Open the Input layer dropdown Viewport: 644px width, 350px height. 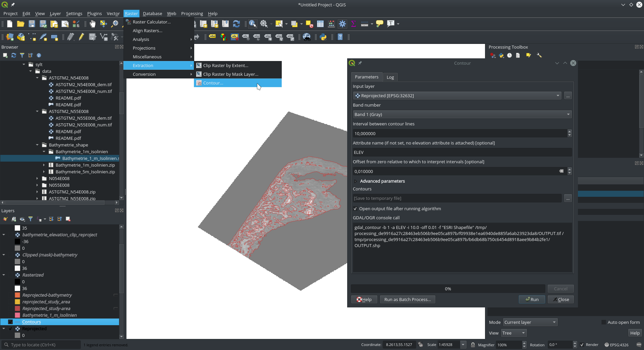[457, 96]
